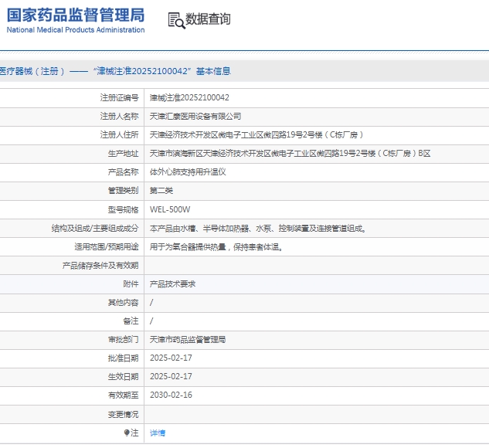Select 批准日期 value 2025-02-17

pyautogui.click(x=171, y=358)
